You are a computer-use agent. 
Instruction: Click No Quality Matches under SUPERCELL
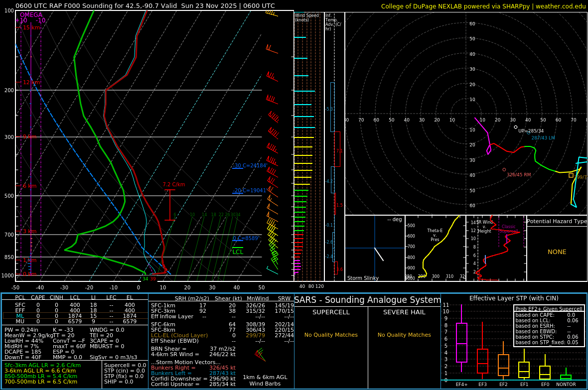click(331, 335)
